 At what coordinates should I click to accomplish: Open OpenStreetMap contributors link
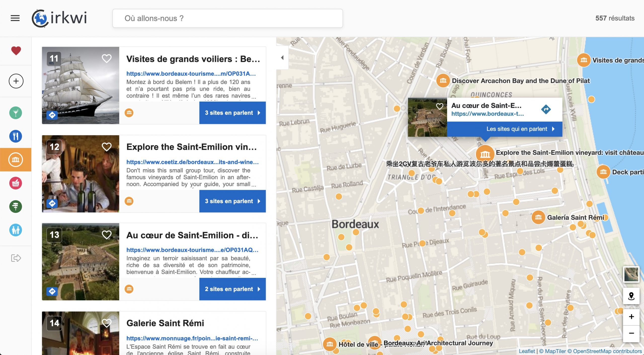(605, 351)
